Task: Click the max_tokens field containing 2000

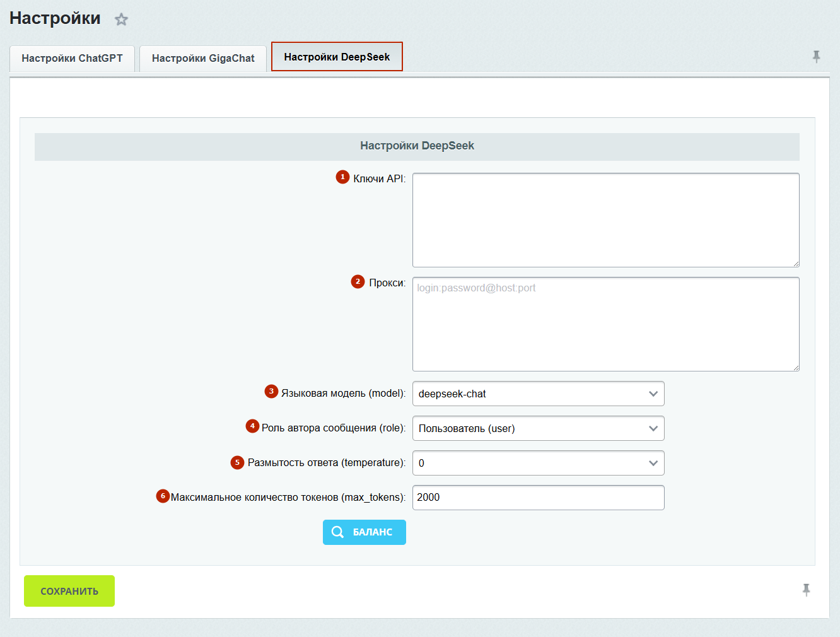Action: pyautogui.click(x=538, y=498)
